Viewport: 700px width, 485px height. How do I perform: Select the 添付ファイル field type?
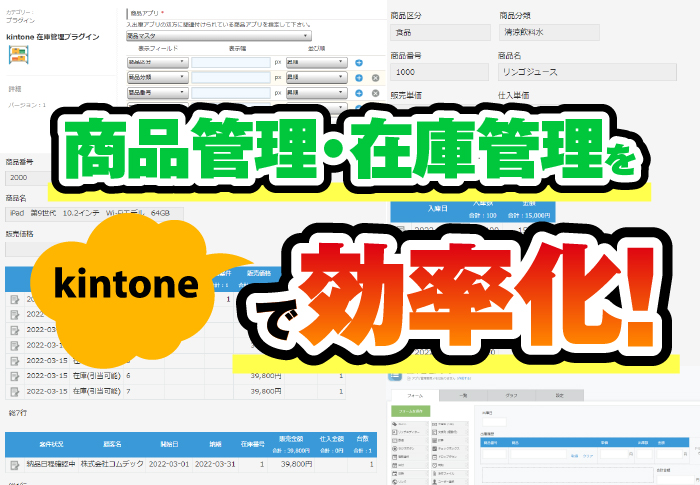click(x=450, y=473)
